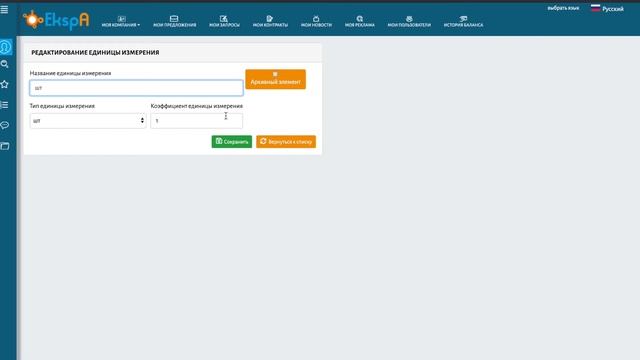Open the list sidebar icon
This screenshot has width=640, height=360.
[4, 105]
